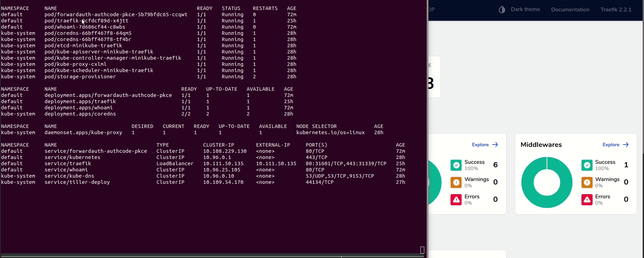
Task: Open the Documentation link
Action: click(x=570, y=10)
